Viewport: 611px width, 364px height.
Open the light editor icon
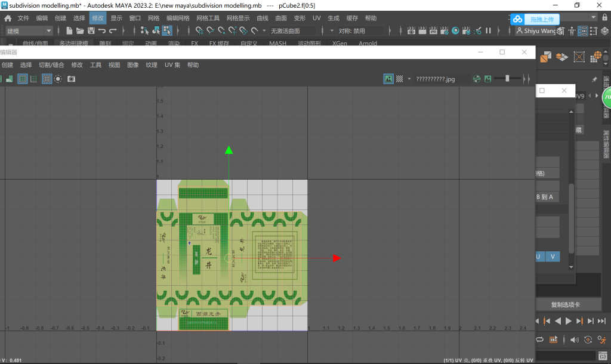point(478,31)
